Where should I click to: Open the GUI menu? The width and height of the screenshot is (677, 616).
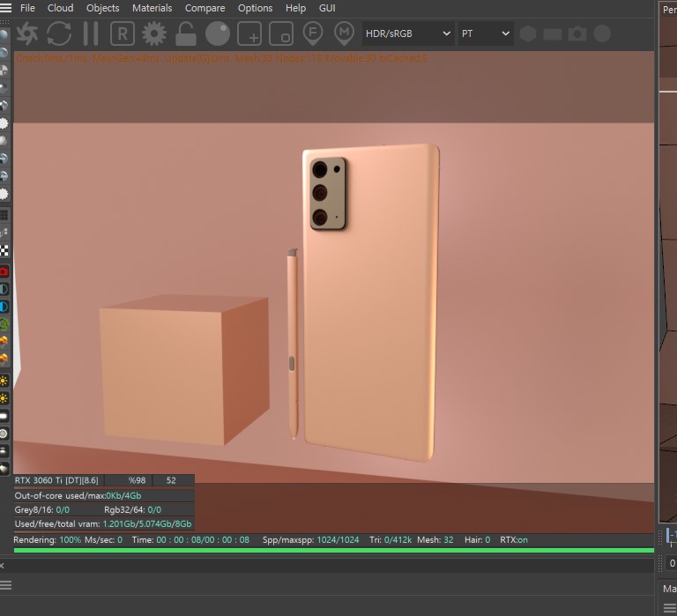point(327,8)
